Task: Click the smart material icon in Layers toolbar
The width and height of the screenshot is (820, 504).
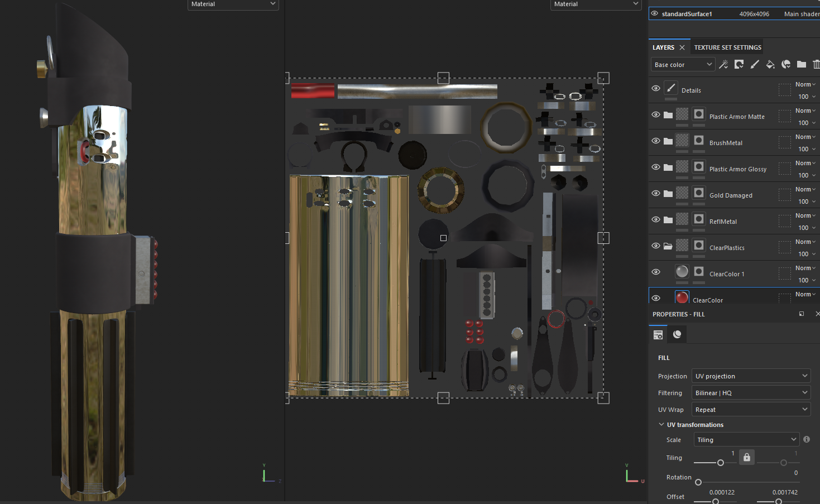Action: pyautogui.click(x=786, y=65)
